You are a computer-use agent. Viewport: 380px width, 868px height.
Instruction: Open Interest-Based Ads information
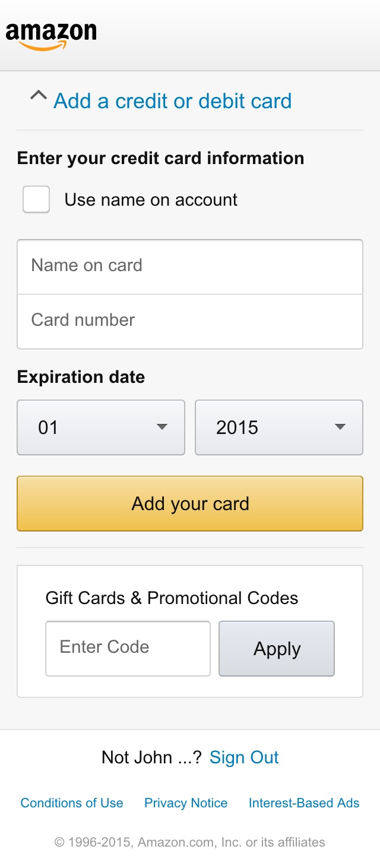coord(303,803)
